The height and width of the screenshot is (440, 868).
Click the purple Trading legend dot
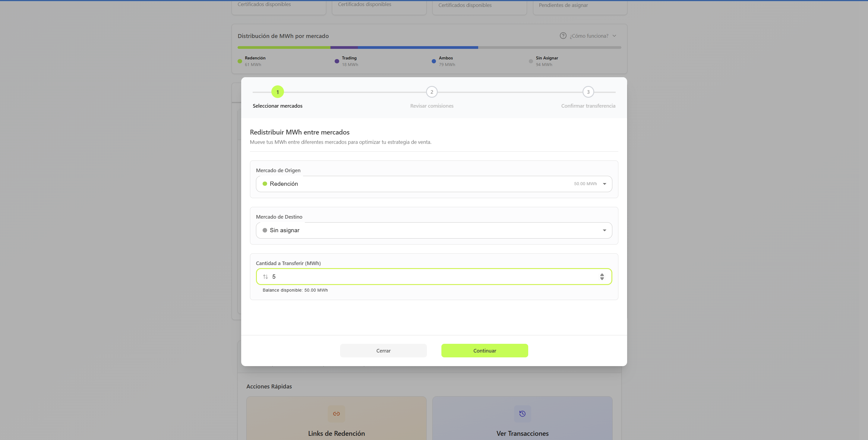click(337, 61)
